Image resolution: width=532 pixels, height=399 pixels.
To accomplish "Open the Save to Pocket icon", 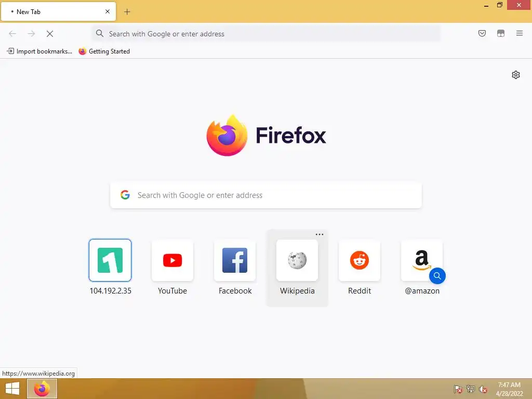I will click(482, 33).
